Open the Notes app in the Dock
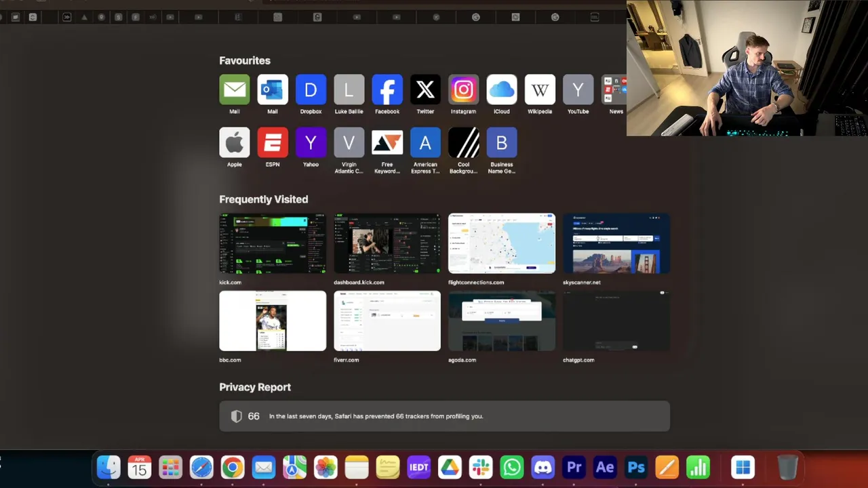This screenshot has width=868, height=488. coord(357,467)
